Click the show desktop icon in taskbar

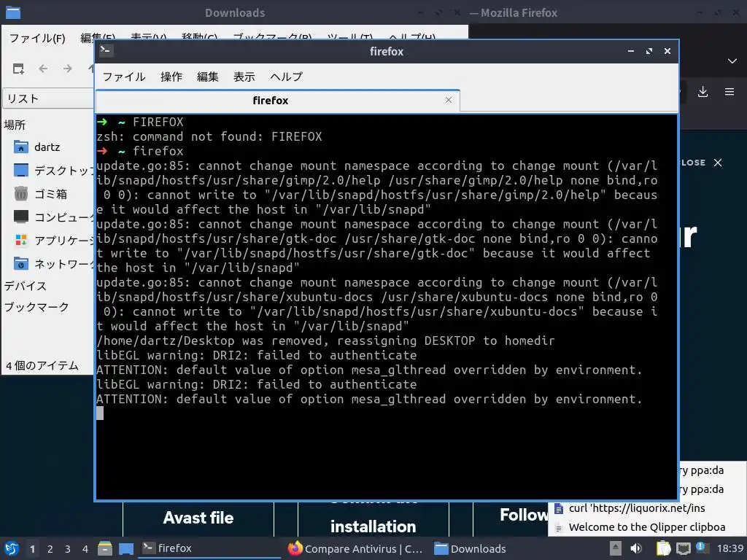tap(126, 548)
